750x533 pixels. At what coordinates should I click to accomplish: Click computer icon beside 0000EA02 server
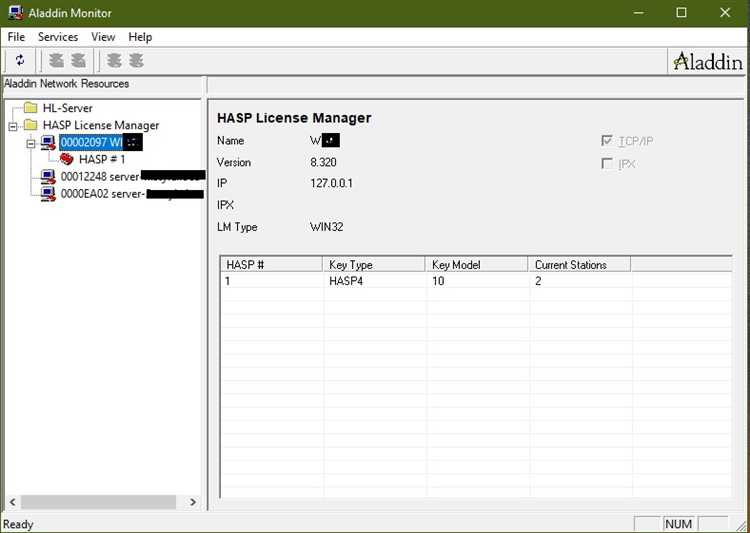click(x=48, y=194)
